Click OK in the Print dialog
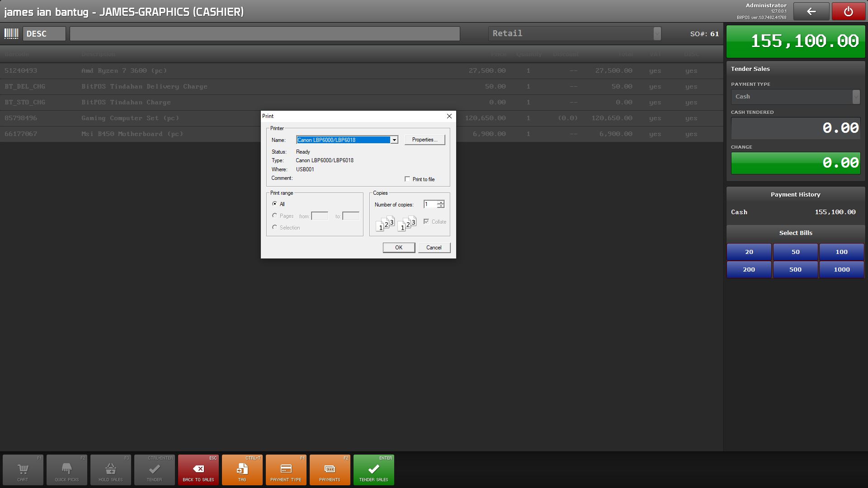The image size is (868, 488). click(398, 248)
